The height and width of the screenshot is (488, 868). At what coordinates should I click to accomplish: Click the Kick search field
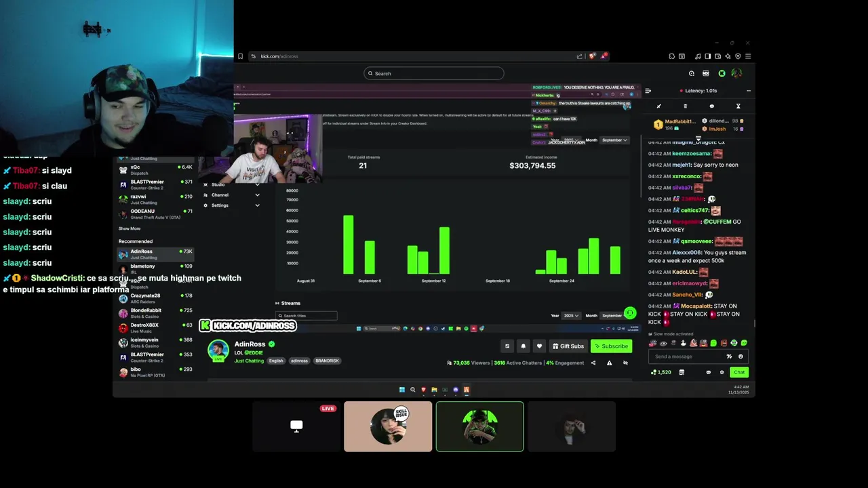click(434, 73)
